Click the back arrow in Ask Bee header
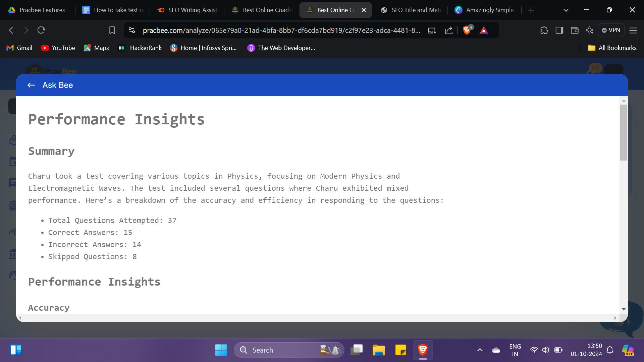 (x=31, y=85)
